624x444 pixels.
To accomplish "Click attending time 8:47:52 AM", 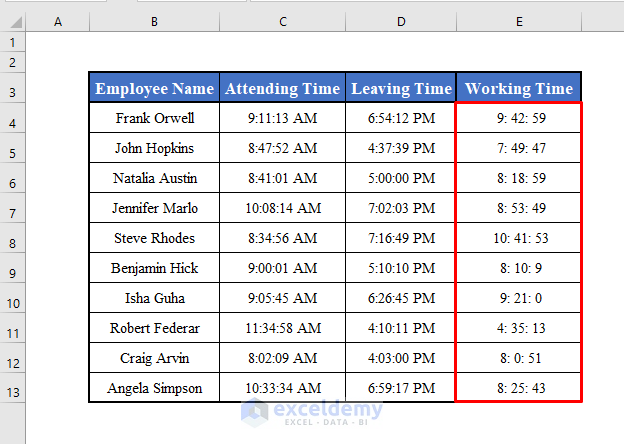I will tap(283, 148).
